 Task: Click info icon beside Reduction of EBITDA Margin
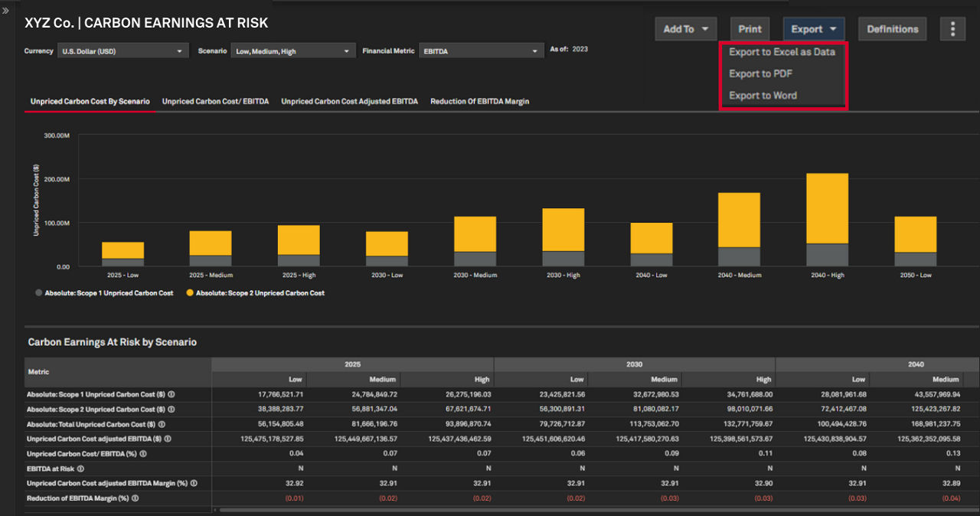click(x=135, y=498)
